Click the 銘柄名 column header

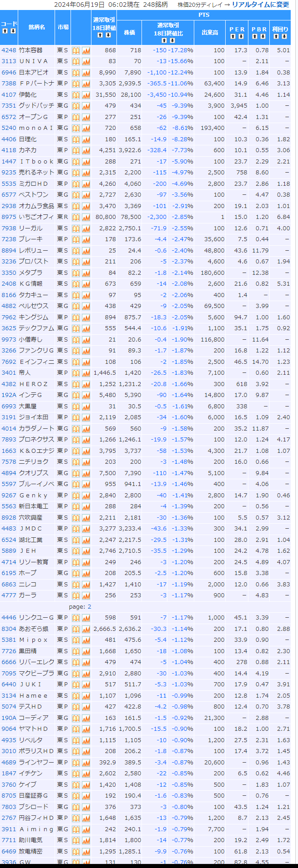(36, 27)
